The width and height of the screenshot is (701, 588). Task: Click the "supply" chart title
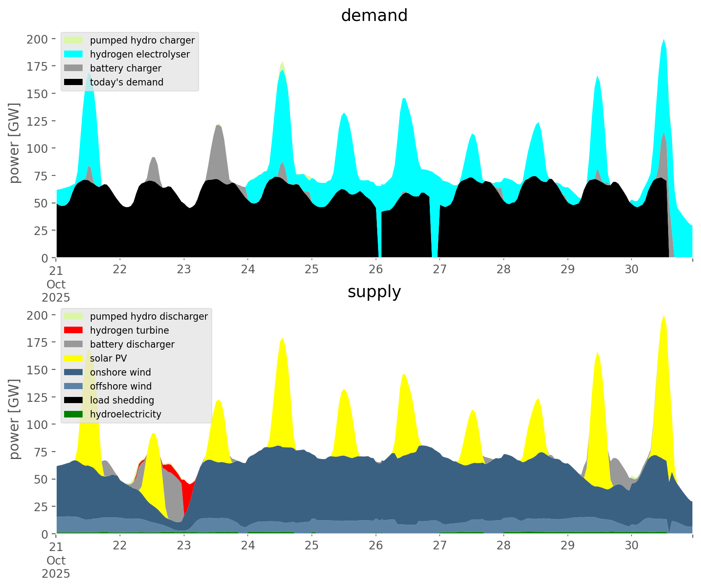(374, 292)
